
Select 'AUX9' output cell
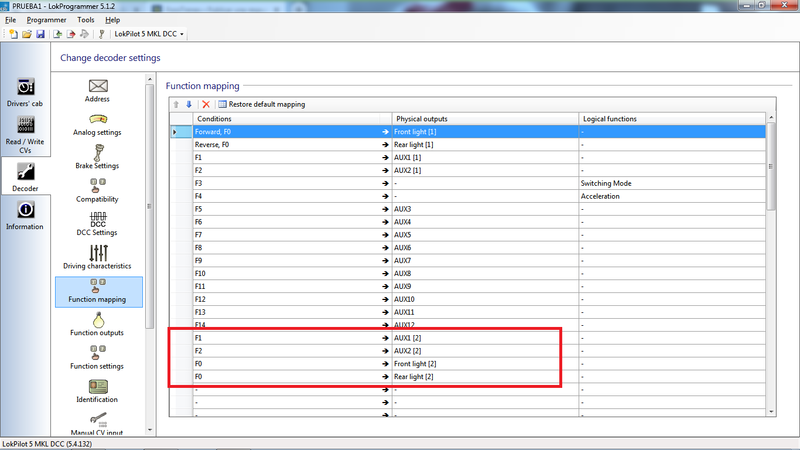(x=485, y=286)
